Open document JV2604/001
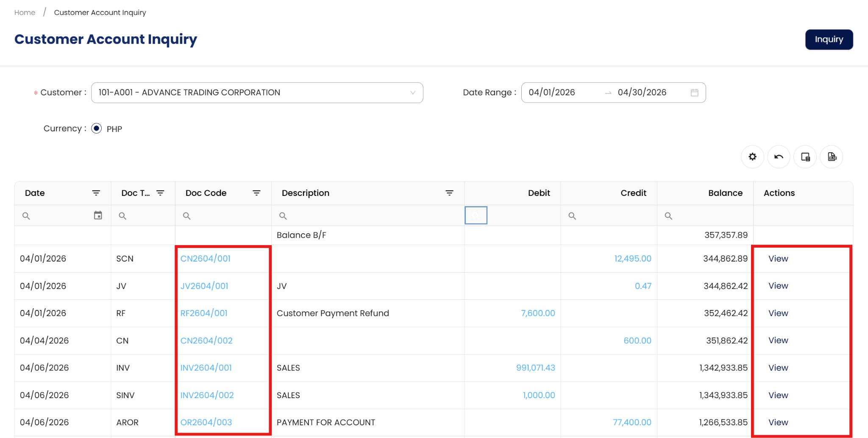868x438 pixels. click(204, 286)
